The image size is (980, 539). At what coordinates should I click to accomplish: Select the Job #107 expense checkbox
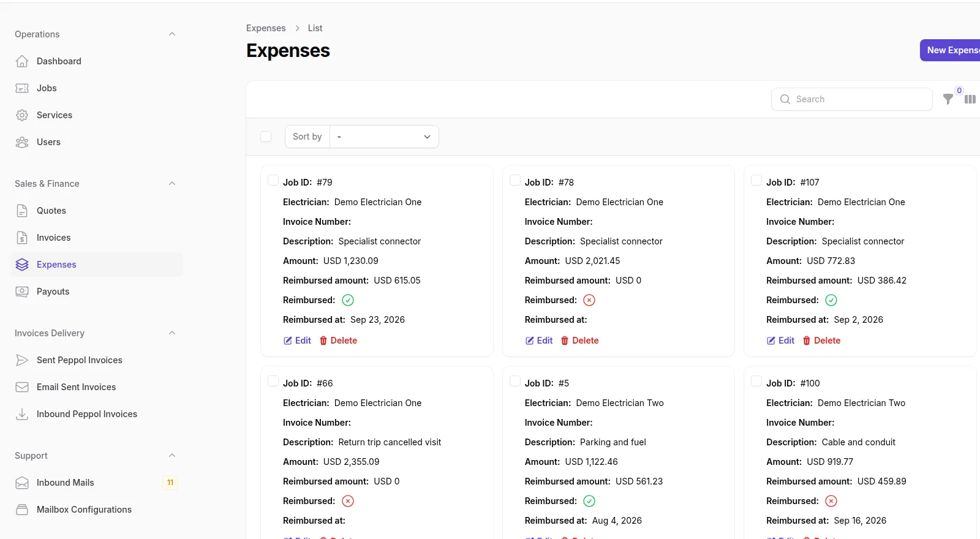click(756, 180)
